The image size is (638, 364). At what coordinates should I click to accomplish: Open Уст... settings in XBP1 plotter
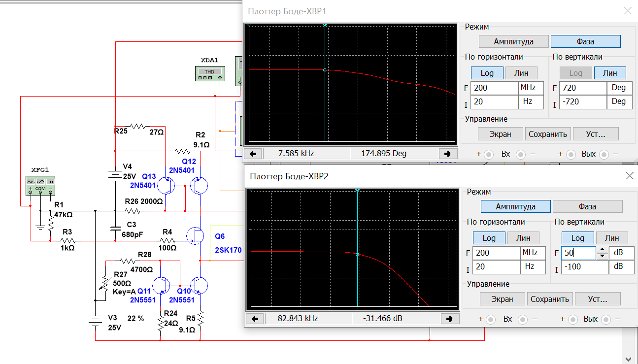[596, 134]
